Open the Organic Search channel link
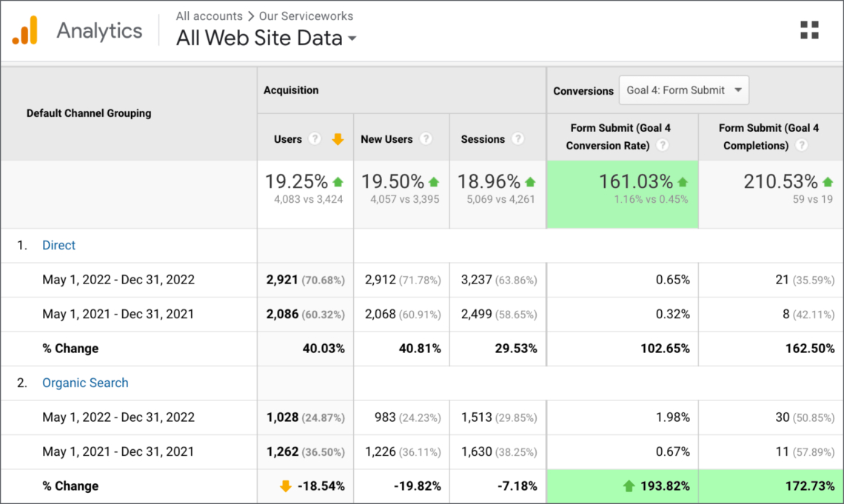The height and width of the screenshot is (504, 844). point(85,383)
